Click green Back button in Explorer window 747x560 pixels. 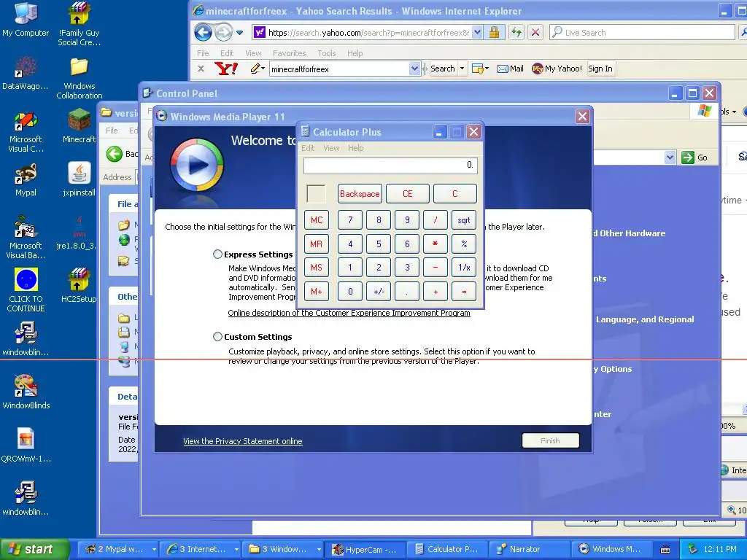[115, 154]
